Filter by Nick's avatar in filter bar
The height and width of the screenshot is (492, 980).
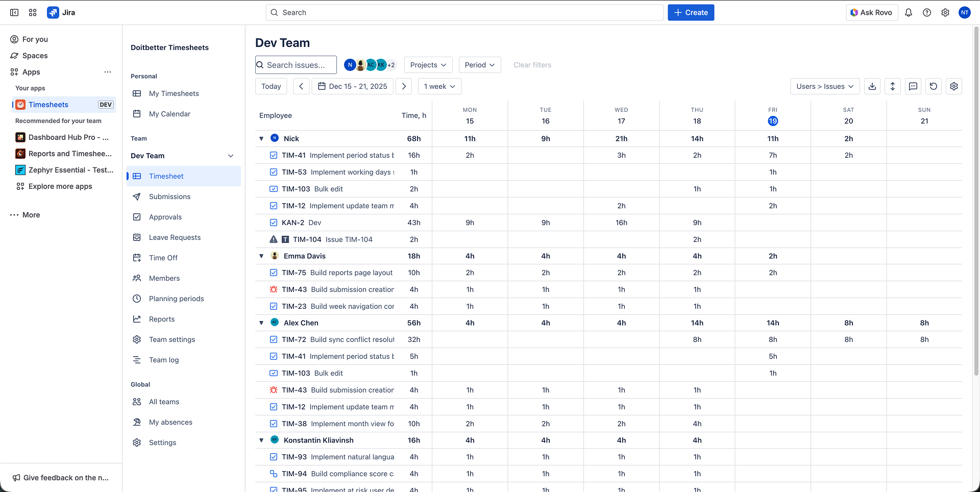pyautogui.click(x=350, y=65)
